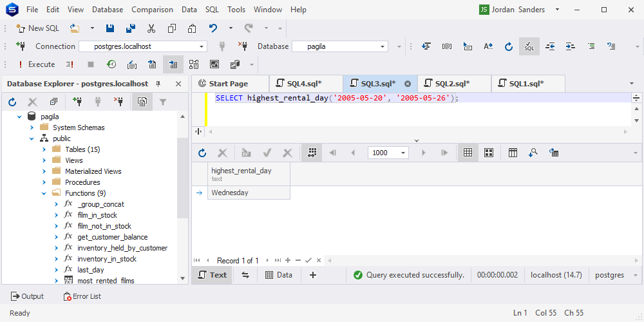This screenshot has height=322, width=644.
Task: Click the Increase Indent icon
Action: coord(571,46)
